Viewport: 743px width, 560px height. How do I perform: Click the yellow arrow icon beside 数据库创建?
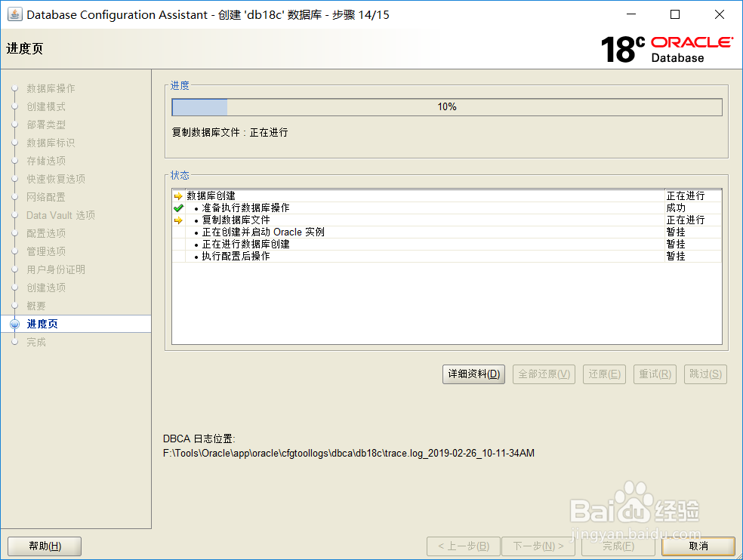pyautogui.click(x=177, y=195)
